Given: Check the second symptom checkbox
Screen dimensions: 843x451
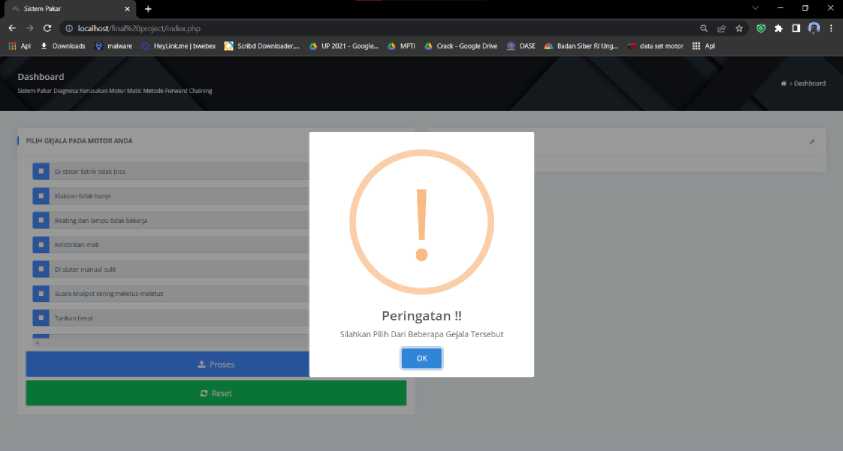Looking at the screenshot, I should (x=41, y=196).
